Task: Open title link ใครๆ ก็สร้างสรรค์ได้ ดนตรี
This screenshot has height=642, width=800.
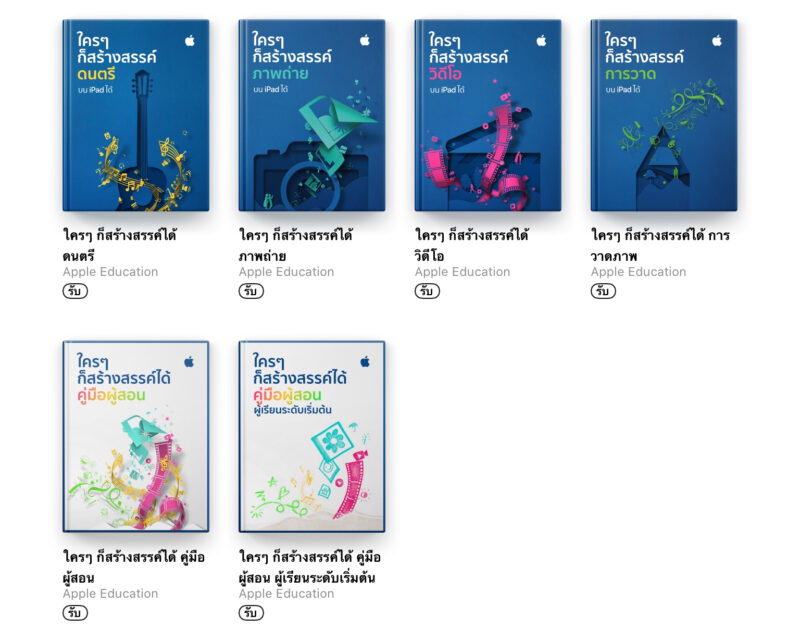Action: pyautogui.click(x=119, y=245)
